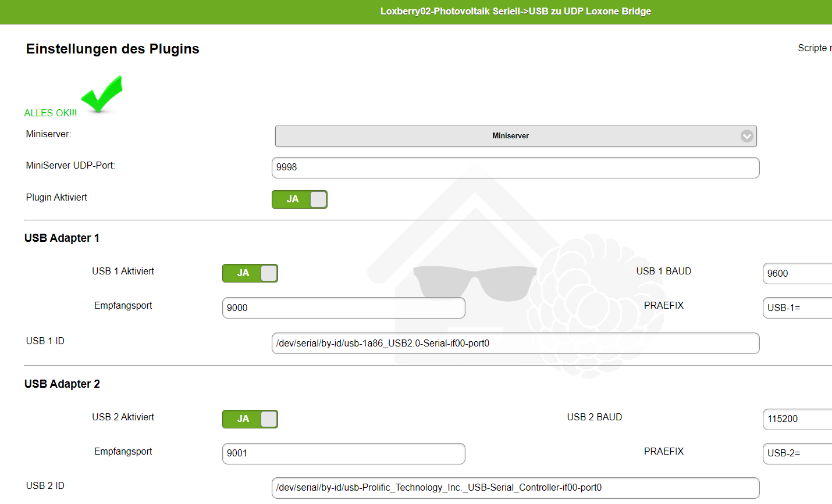Viewport: 832px width, 504px height.
Task: Click the Miniserver dropdown arrow icon
Action: tap(747, 136)
